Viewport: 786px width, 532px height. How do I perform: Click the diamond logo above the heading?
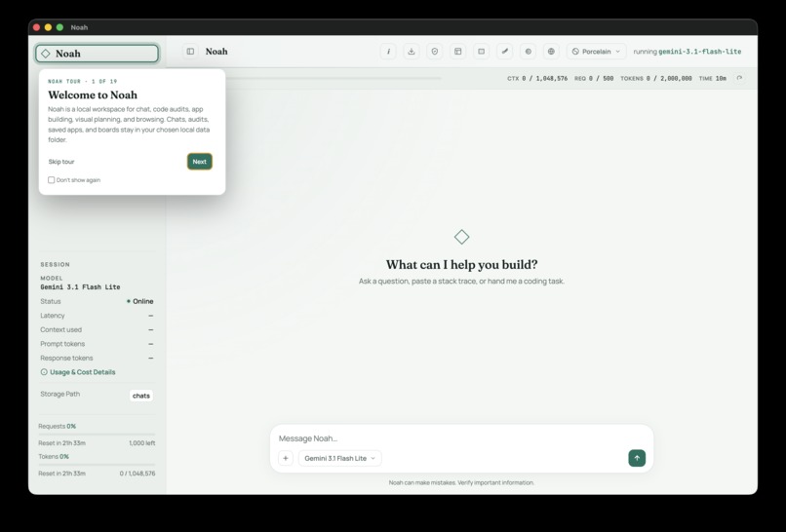coord(461,237)
